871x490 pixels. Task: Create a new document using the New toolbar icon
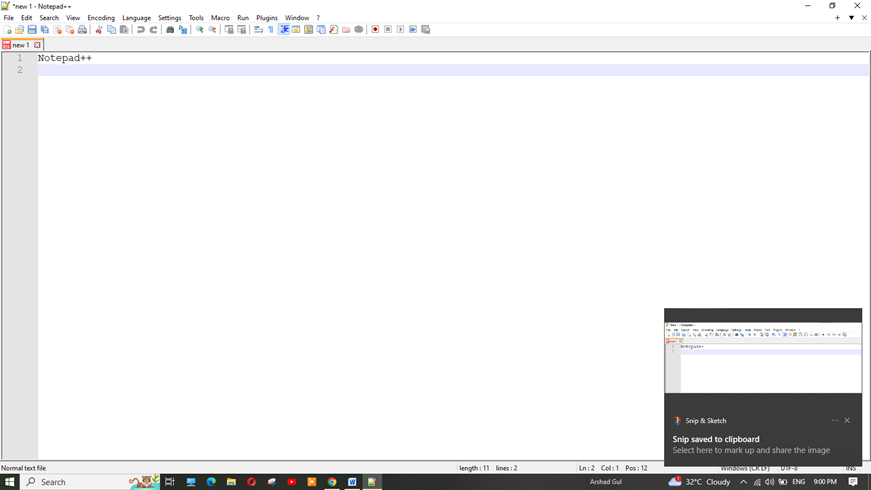7,29
